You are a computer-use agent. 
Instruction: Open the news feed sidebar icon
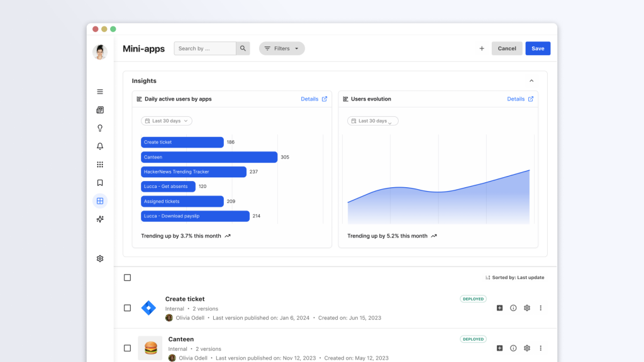pos(100,110)
